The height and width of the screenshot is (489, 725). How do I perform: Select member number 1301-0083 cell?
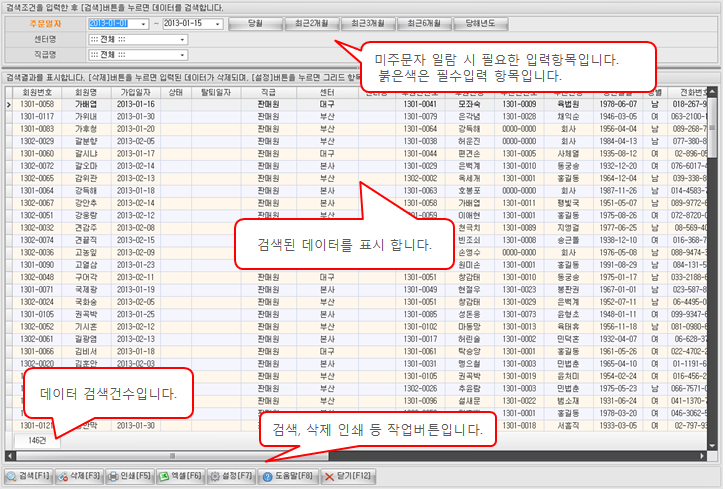(37, 129)
